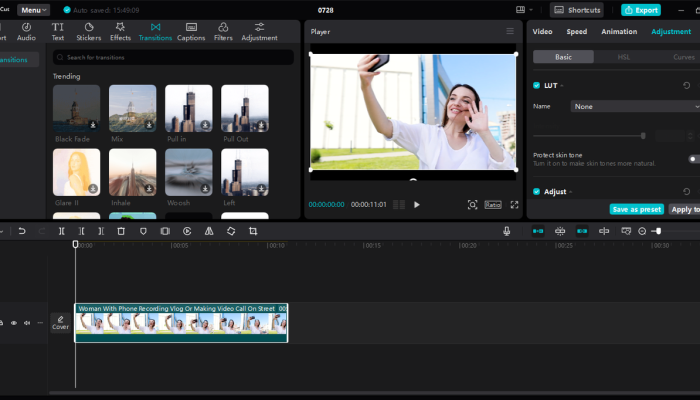Switch to the Speed tab
Image resolution: width=700 pixels, height=400 pixels.
577,32
